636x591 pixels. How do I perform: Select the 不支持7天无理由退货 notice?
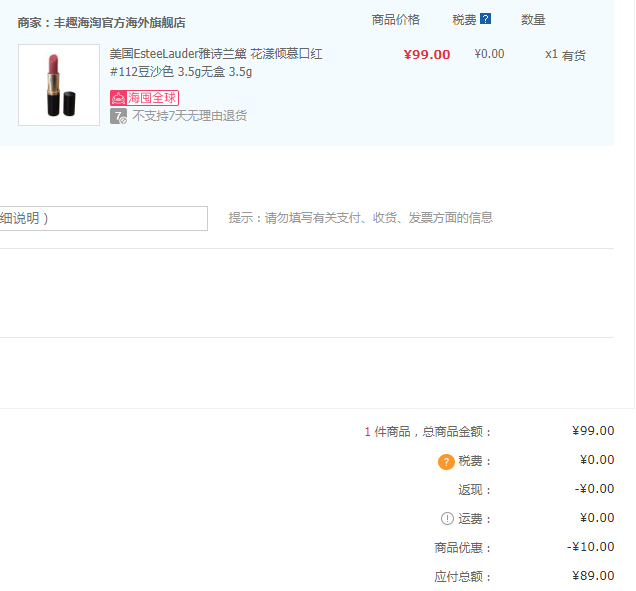(x=189, y=116)
